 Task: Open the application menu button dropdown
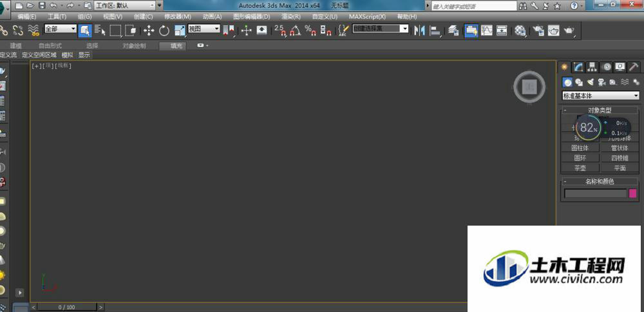click(5, 7)
